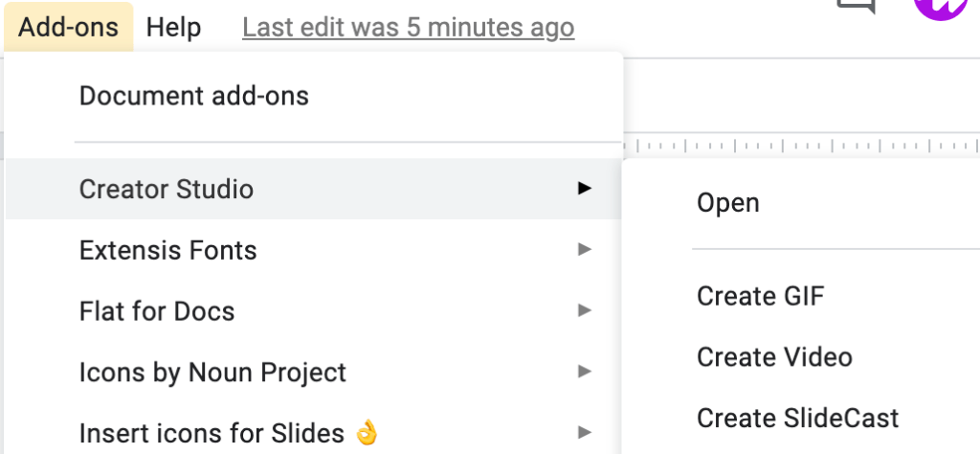Click Open in the Creator Studio submenu
The height and width of the screenshot is (454, 980).
point(728,203)
